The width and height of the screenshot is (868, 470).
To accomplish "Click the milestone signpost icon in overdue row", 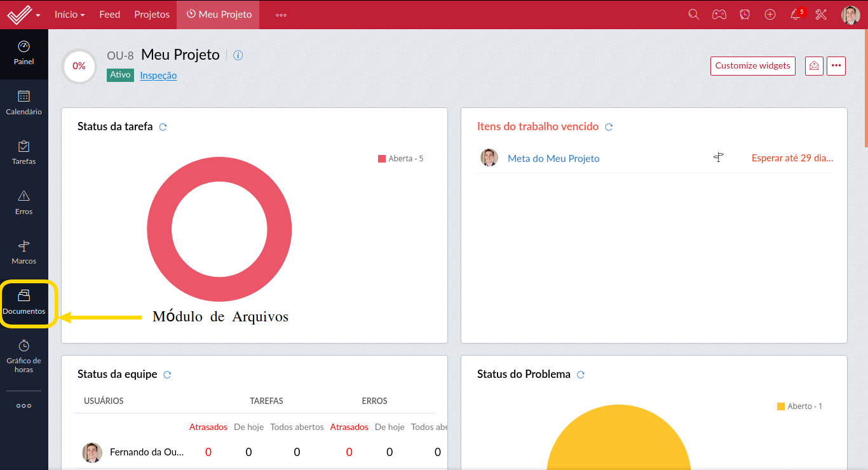I will pos(719,158).
